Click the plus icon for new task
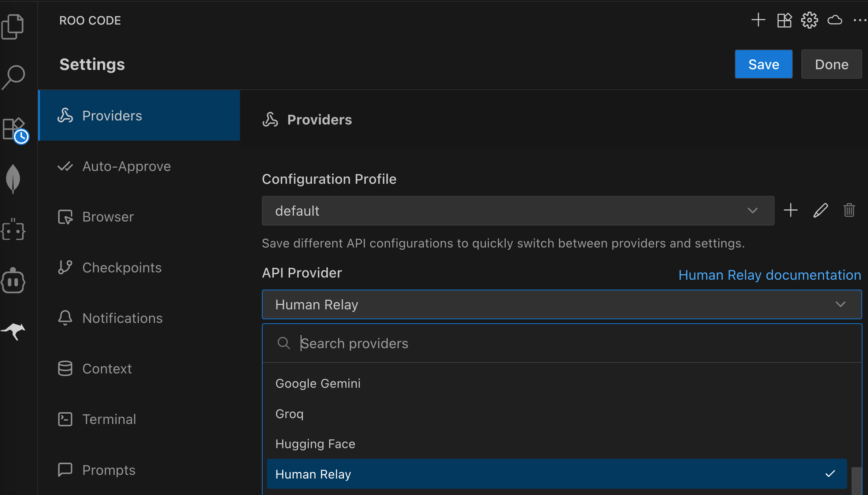Image resolution: width=868 pixels, height=495 pixels. 758,20
